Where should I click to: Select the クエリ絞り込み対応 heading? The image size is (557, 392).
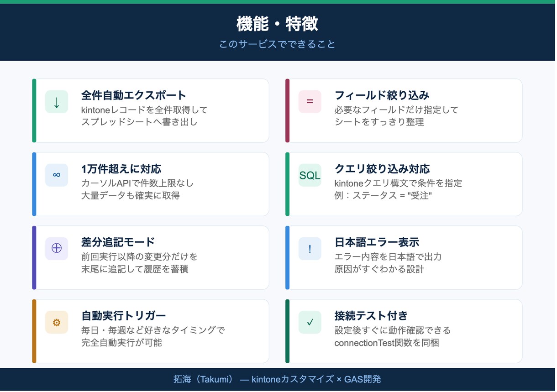point(382,169)
